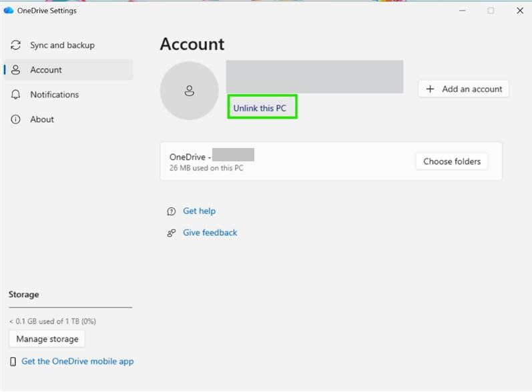
Task: Click the Account person icon in sidebar
Action: click(15, 70)
